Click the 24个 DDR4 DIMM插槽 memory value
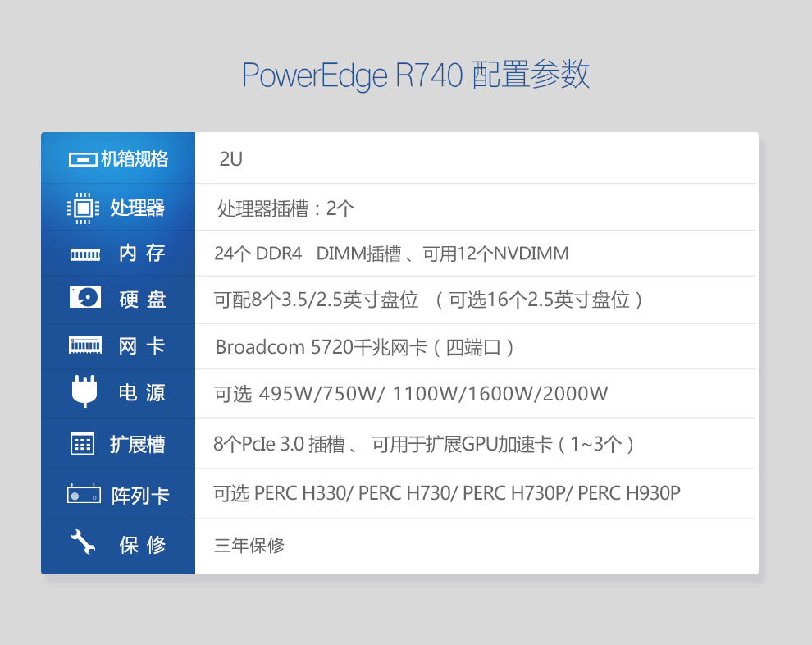Screen dimensions: 812x645 click(391, 254)
